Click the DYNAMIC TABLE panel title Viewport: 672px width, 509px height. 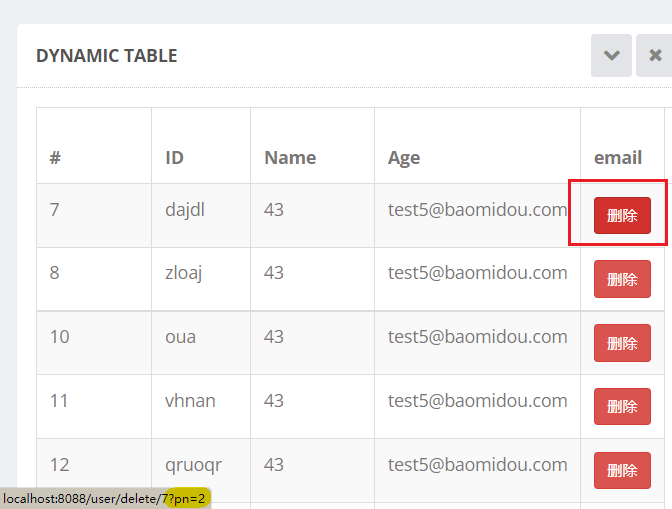(107, 56)
